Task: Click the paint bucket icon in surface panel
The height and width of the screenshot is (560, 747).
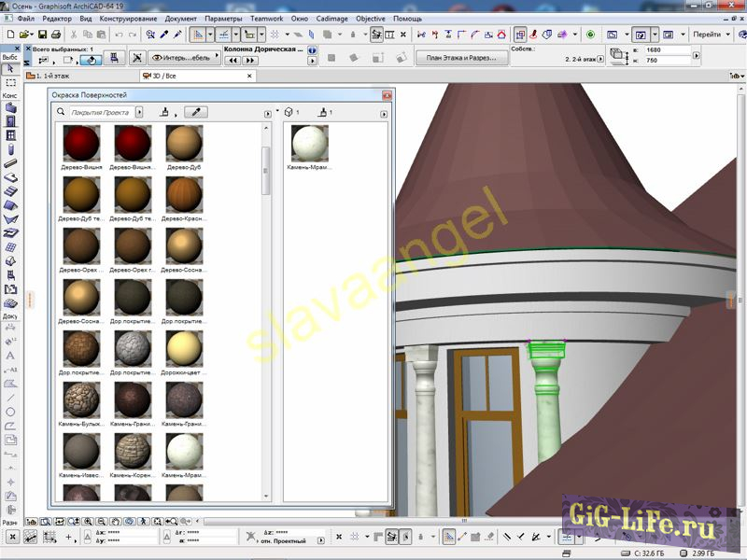Action: click(x=165, y=112)
